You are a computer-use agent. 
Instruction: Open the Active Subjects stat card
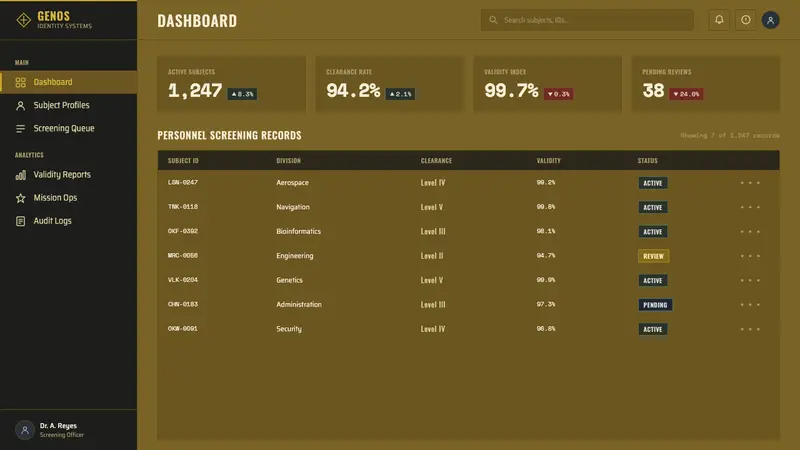point(232,84)
